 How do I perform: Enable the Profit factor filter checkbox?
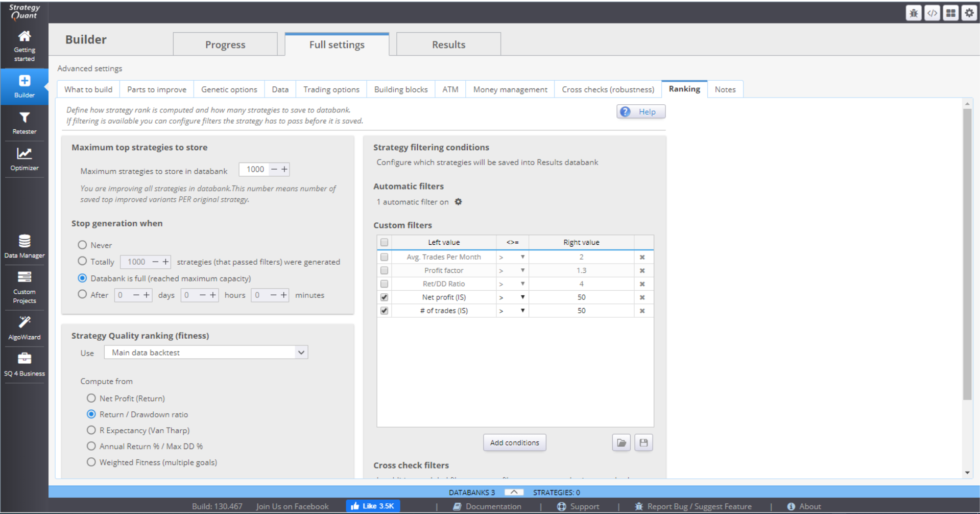pos(384,270)
